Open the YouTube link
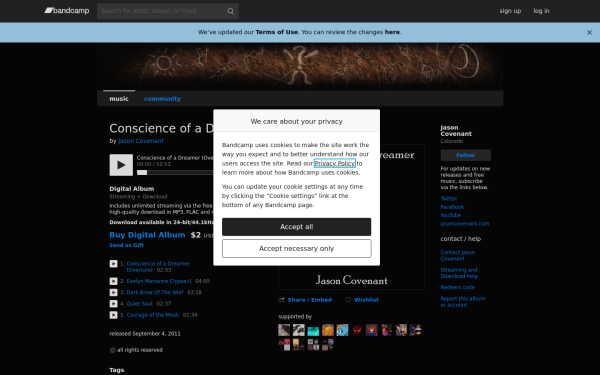The height and width of the screenshot is (375, 600). (x=450, y=215)
